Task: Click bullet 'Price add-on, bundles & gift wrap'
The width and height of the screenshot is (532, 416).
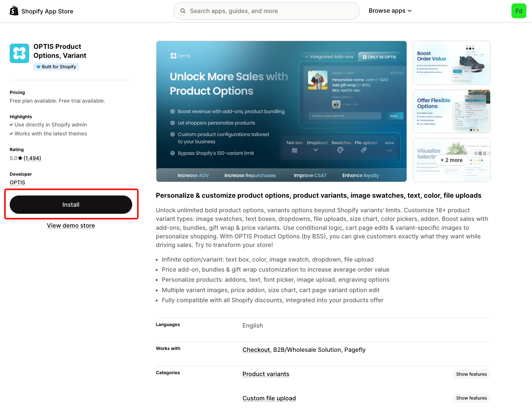Action: click(276, 270)
